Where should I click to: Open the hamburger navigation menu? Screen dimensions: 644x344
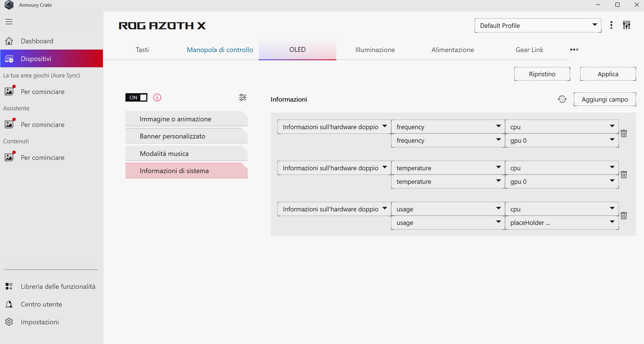click(x=9, y=22)
